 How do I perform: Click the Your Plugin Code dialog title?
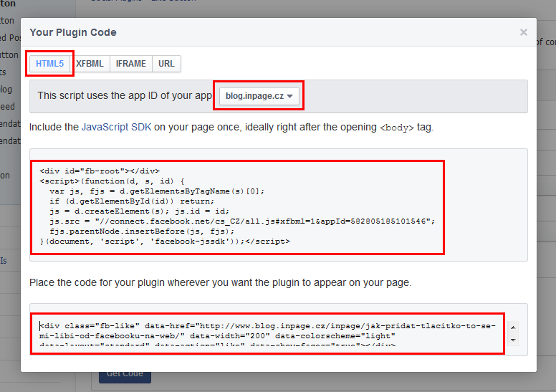(73, 32)
